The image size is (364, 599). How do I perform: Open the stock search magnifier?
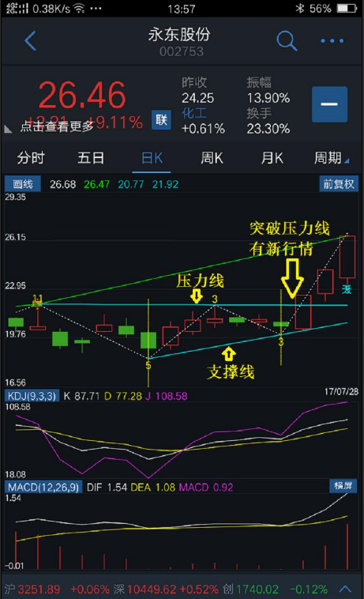287,41
